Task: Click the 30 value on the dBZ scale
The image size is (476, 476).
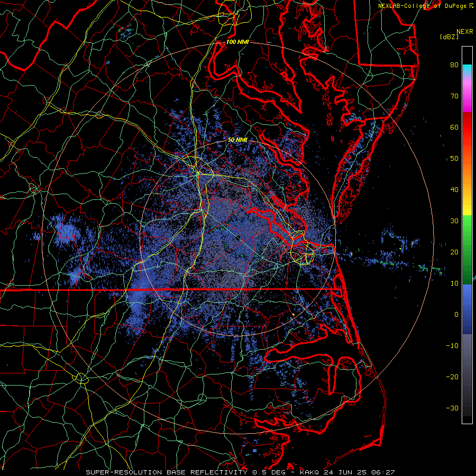Action: click(x=454, y=221)
